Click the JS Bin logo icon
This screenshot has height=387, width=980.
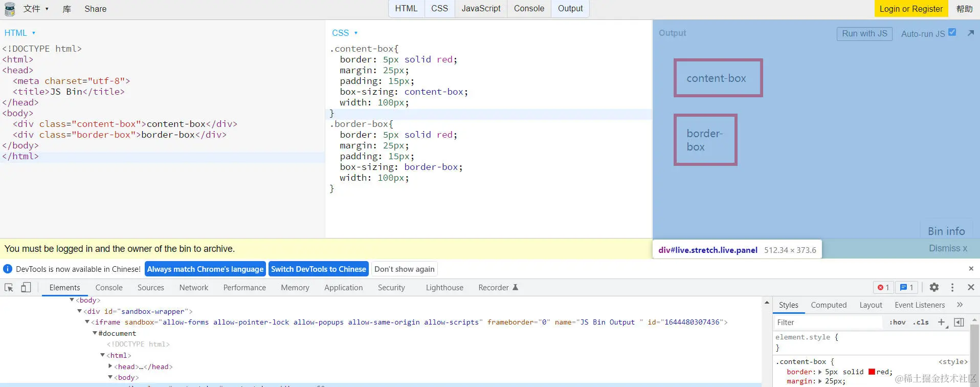10,9
